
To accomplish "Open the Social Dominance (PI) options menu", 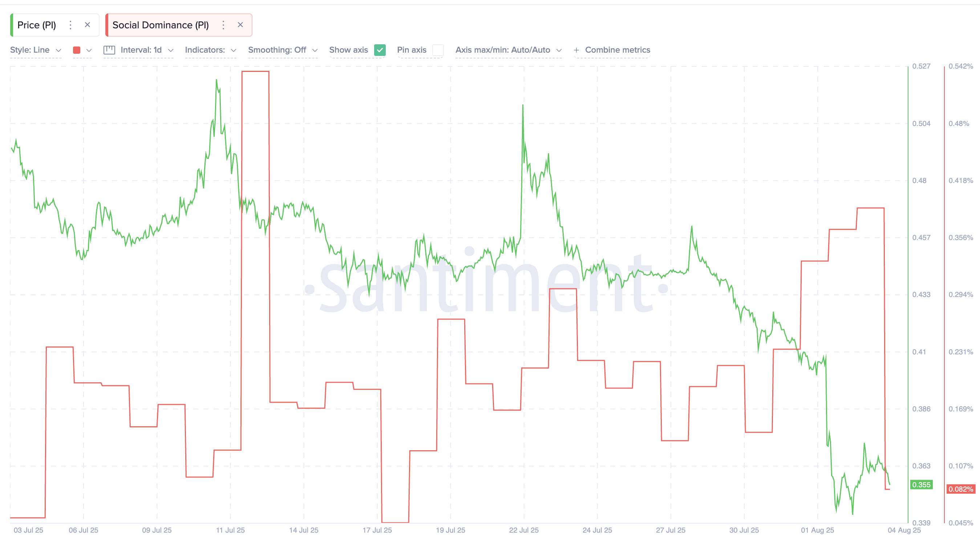I will pyautogui.click(x=223, y=25).
